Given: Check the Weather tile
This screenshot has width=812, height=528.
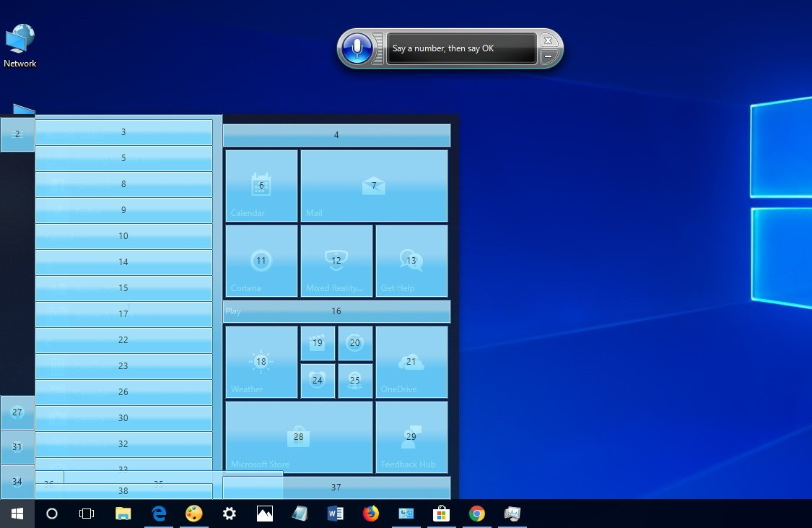Looking at the screenshot, I should [261, 362].
